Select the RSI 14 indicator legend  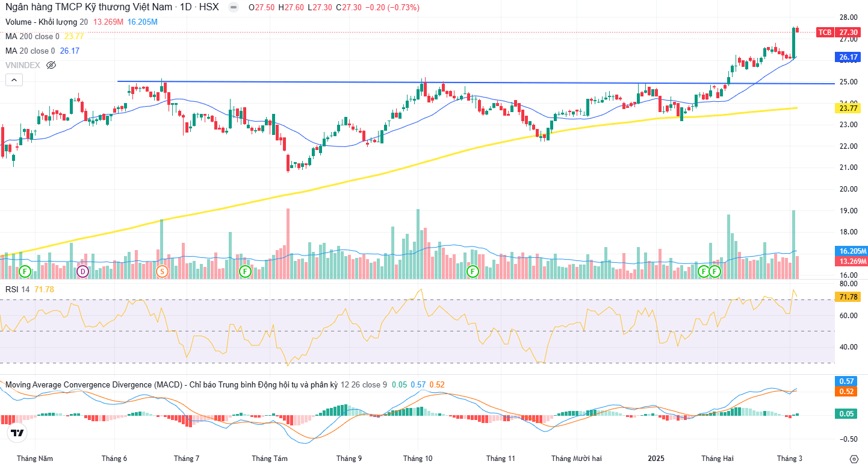(x=17, y=290)
